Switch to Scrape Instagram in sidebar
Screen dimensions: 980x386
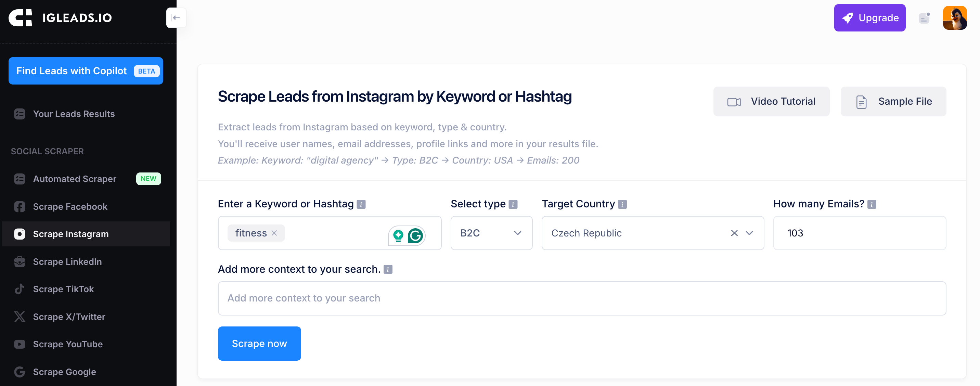(x=70, y=234)
